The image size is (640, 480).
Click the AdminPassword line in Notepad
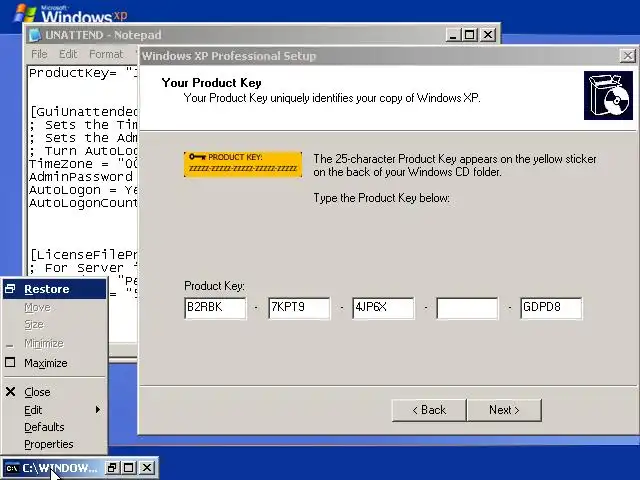tap(81, 177)
